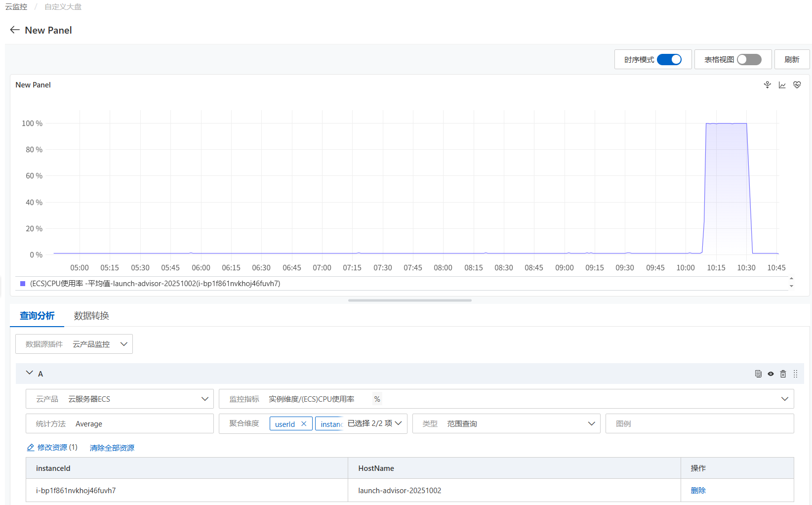Open the 云产品 云服务器ECS dropdown
The image size is (812, 505).
(120, 399)
